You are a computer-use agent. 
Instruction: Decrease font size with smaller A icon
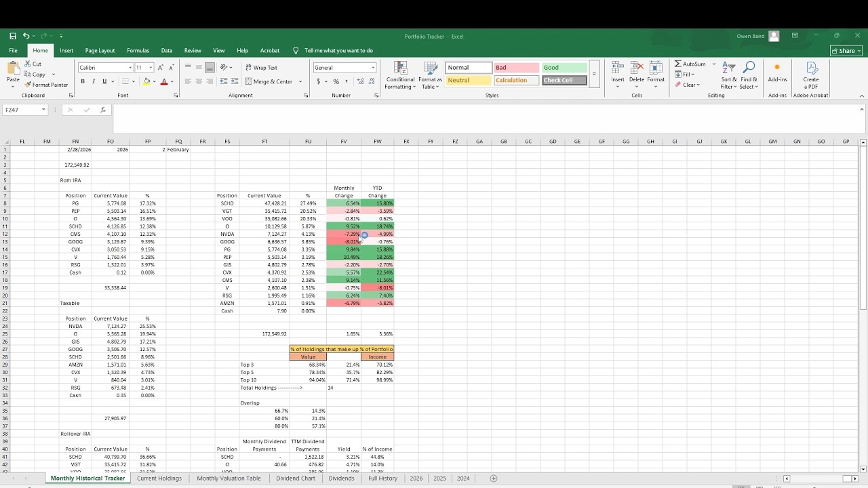coord(171,68)
